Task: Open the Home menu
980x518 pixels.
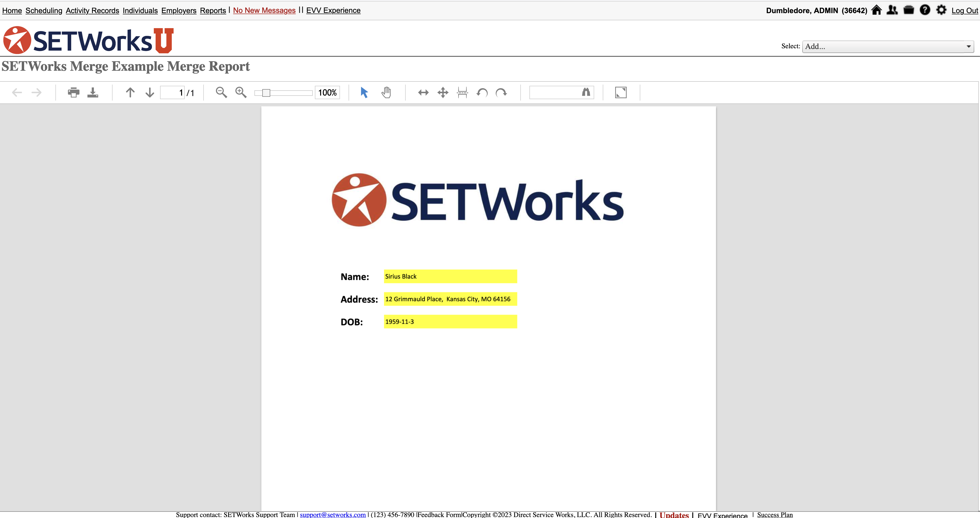Action: pyautogui.click(x=12, y=10)
